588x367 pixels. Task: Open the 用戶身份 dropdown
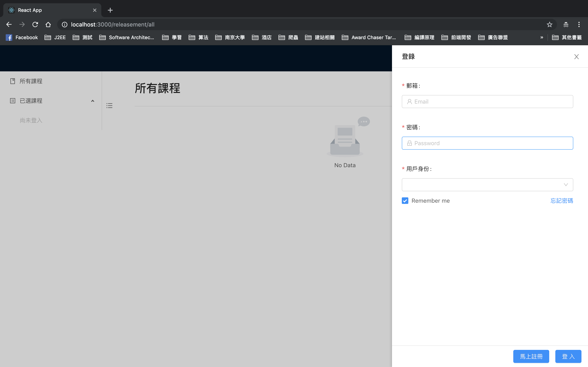(x=487, y=185)
